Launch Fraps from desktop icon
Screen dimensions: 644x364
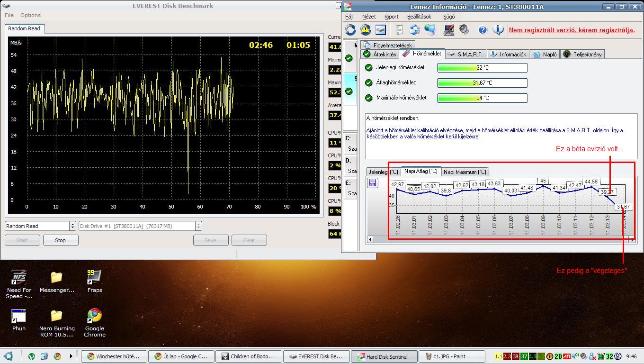(x=95, y=281)
